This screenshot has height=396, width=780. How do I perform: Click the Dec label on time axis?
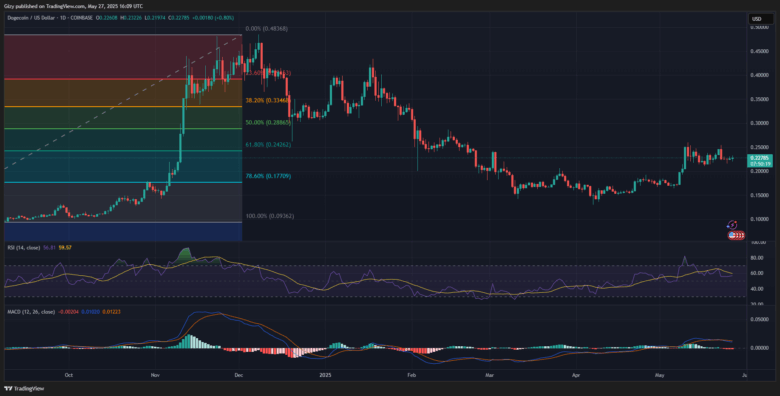tap(238, 374)
